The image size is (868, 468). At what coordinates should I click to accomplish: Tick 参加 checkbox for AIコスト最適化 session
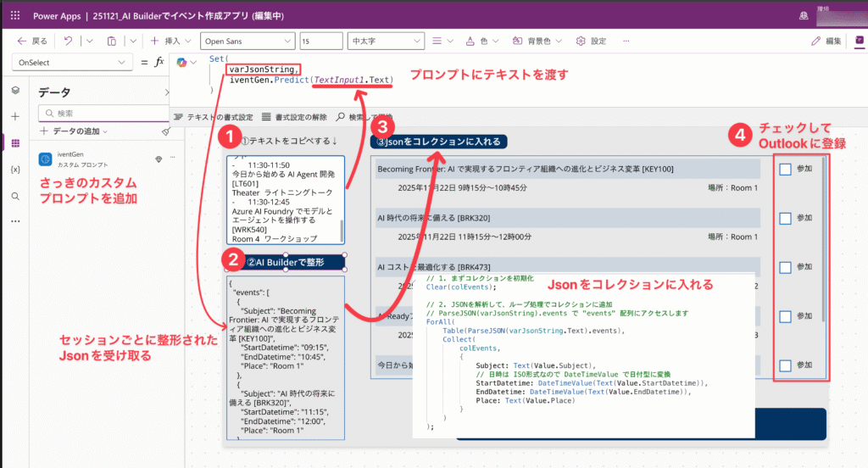click(785, 267)
